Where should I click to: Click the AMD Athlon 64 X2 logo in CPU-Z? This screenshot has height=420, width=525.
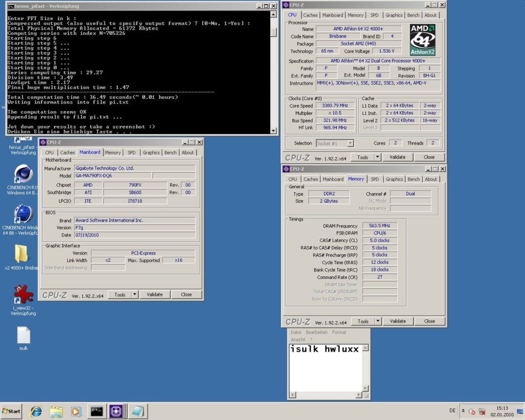(422, 39)
